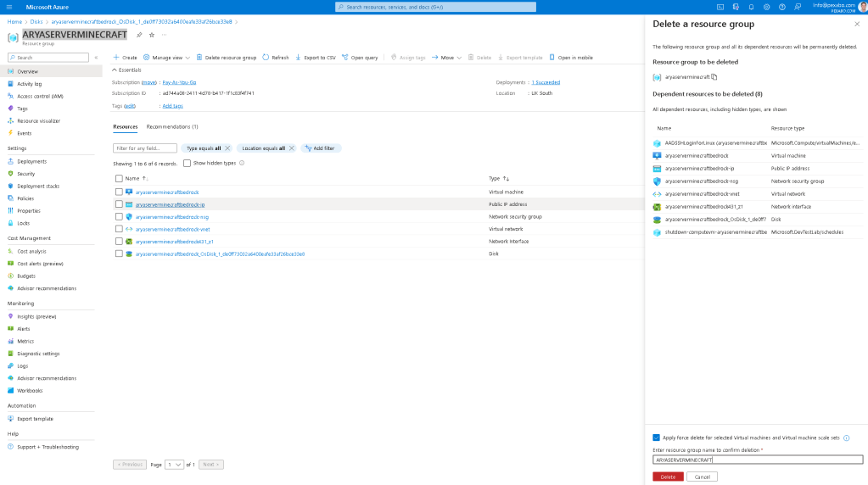Viewport: 868px width, 485px height.
Task: Open the Cloud Shell icon in top bar
Action: click(x=720, y=7)
